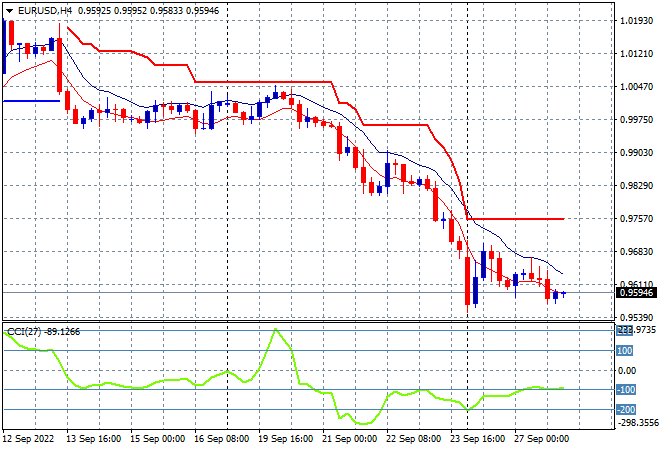Click the 22 Sep 08:00 time label
Screen dimensions: 660x450
point(413,439)
